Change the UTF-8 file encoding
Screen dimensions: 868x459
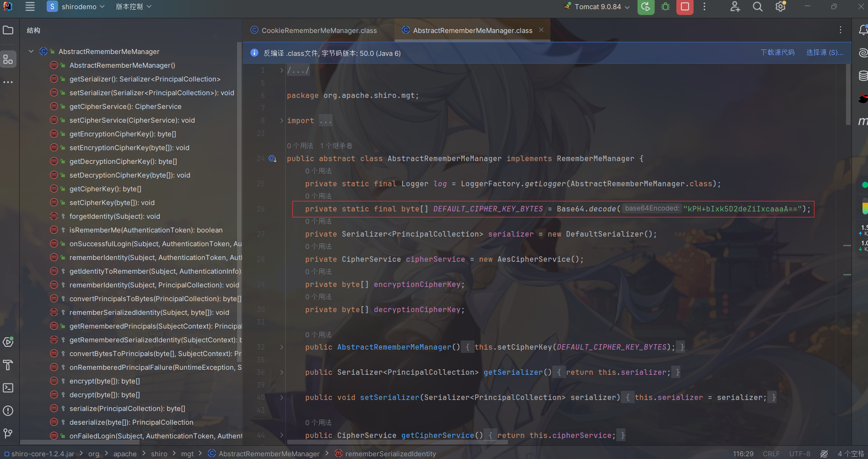point(800,454)
